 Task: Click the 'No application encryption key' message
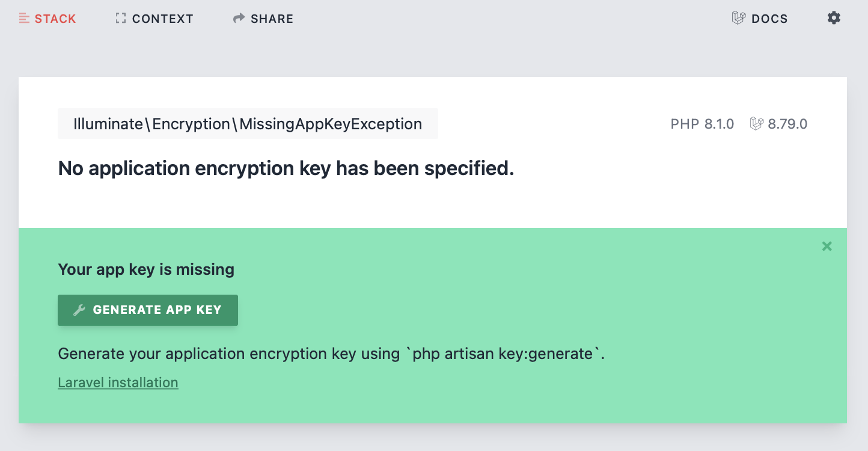click(x=286, y=169)
